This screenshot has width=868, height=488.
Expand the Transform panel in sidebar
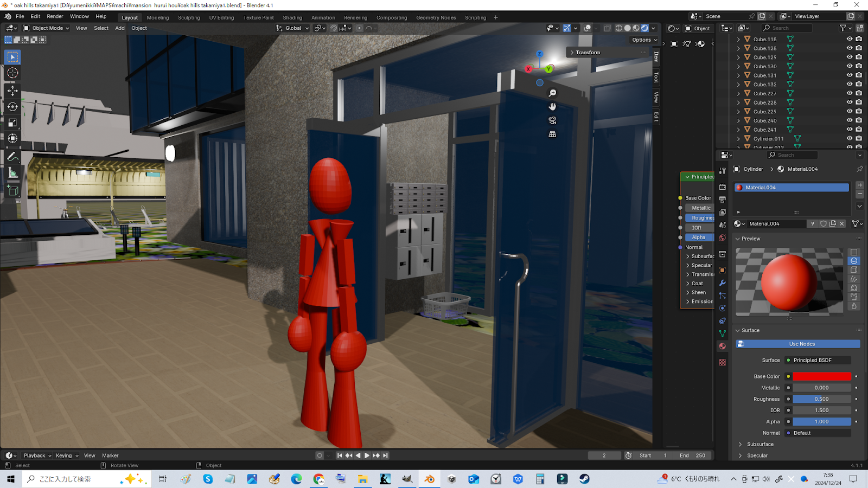pyautogui.click(x=588, y=53)
